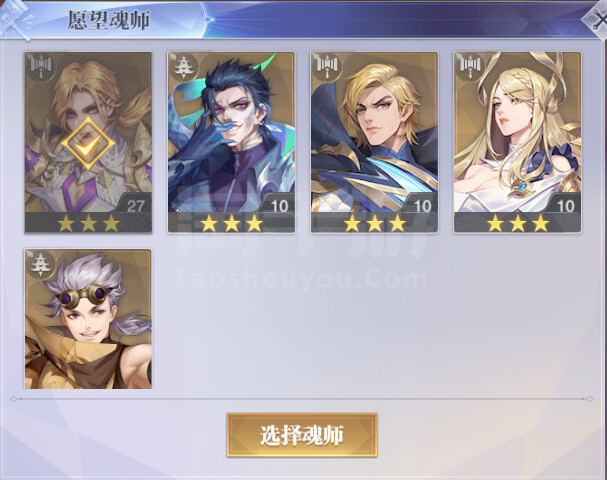Image resolution: width=607 pixels, height=480 pixels.
Task: Click the level 10 badge on the blonde male card
Action: (x=423, y=206)
